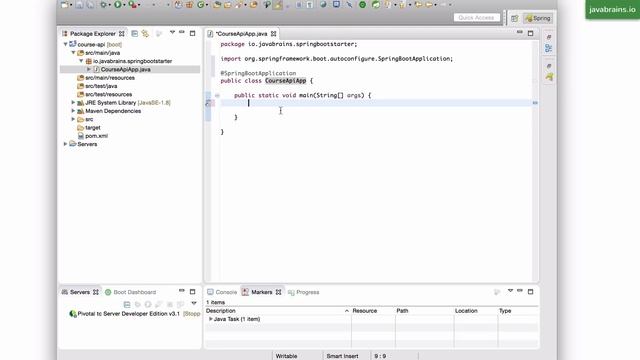
Task: Click the Writable status bar entry
Action: 286,356
